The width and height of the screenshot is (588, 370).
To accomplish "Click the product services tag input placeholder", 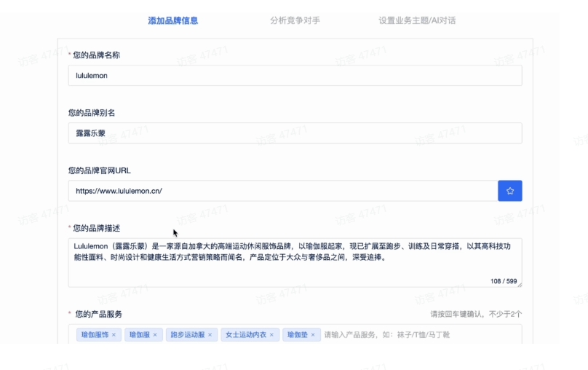I will pos(386,335).
